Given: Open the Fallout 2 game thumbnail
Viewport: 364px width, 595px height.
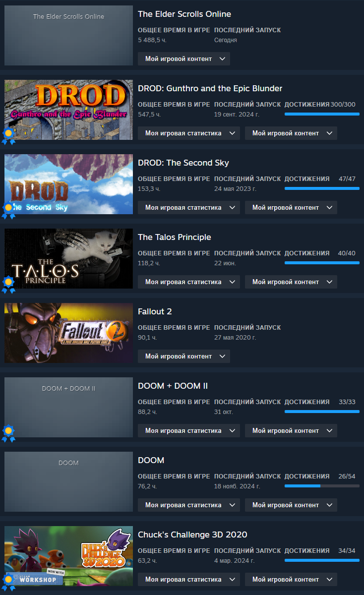Looking at the screenshot, I should (x=68, y=333).
